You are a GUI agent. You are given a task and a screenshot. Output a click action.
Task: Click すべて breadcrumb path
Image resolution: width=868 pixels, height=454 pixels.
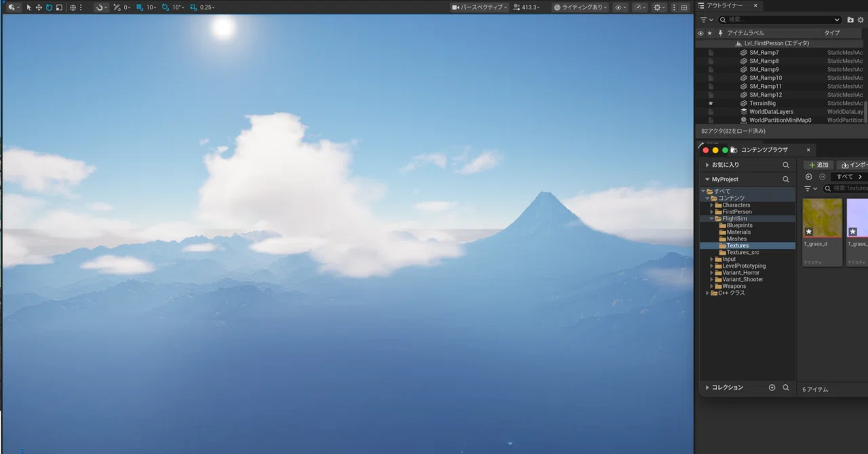point(844,177)
